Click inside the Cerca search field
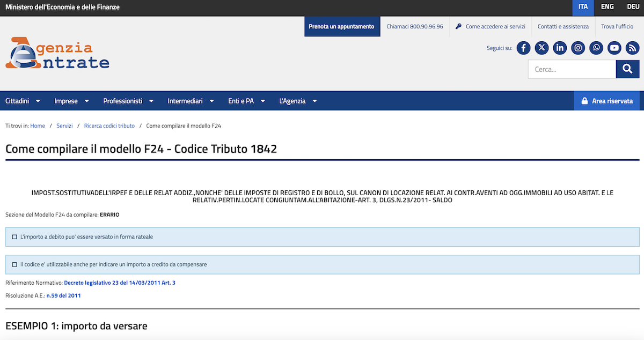The image size is (644, 340). point(572,69)
